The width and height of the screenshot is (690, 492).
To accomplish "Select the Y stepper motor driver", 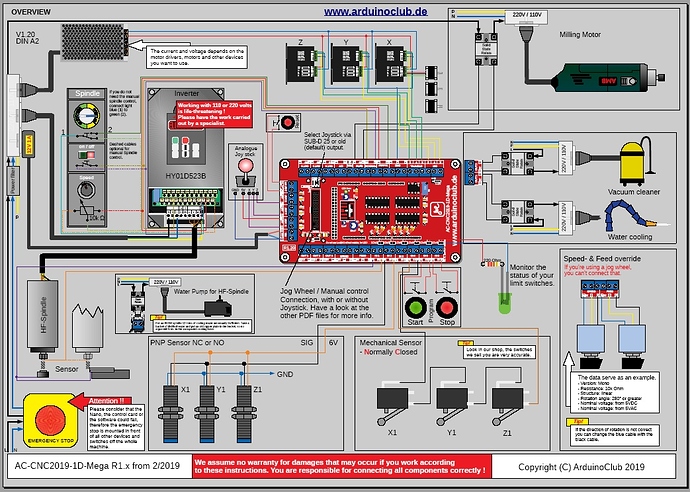I will [346, 64].
